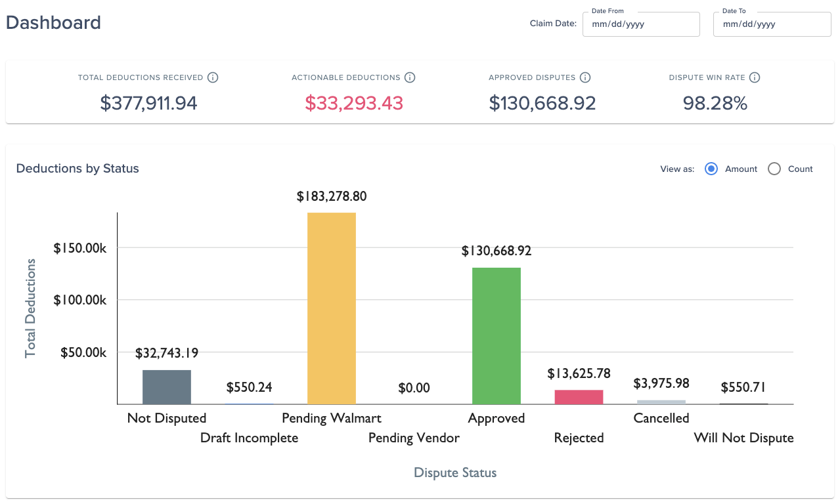Open info icon for Approved Disputes
This screenshot has width=840, height=504.
[x=585, y=77]
